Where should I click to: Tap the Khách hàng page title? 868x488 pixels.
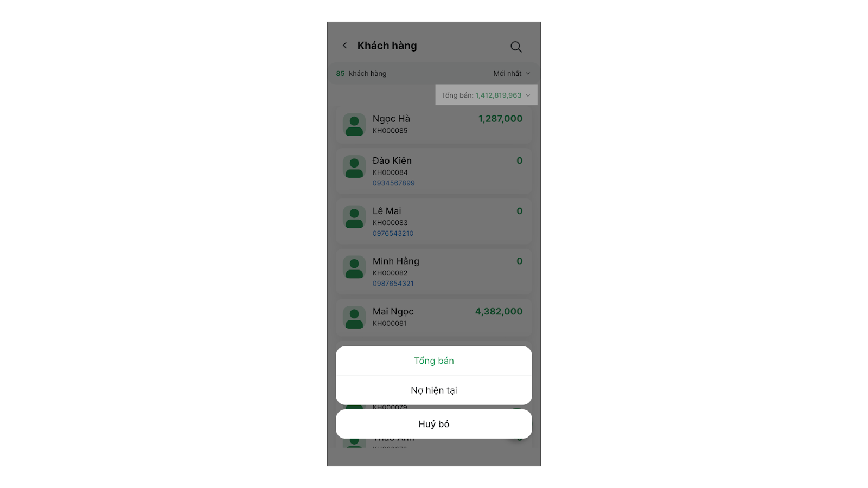[387, 46]
